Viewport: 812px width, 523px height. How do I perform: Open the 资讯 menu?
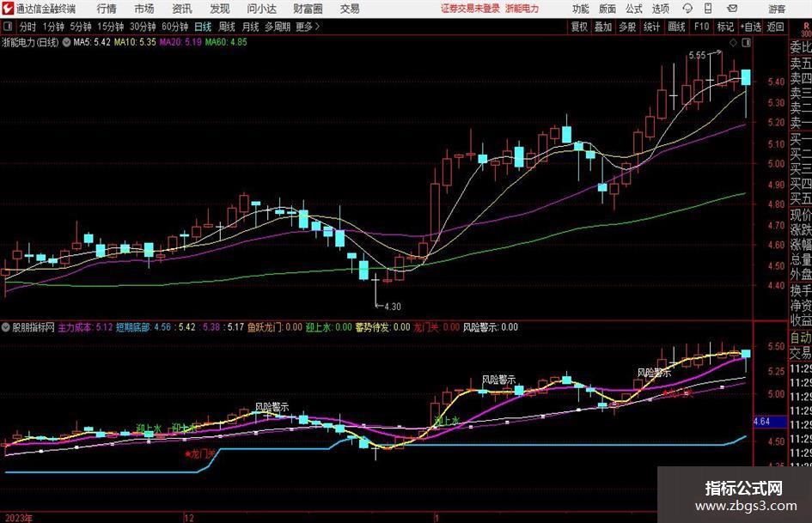pos(182,9)
